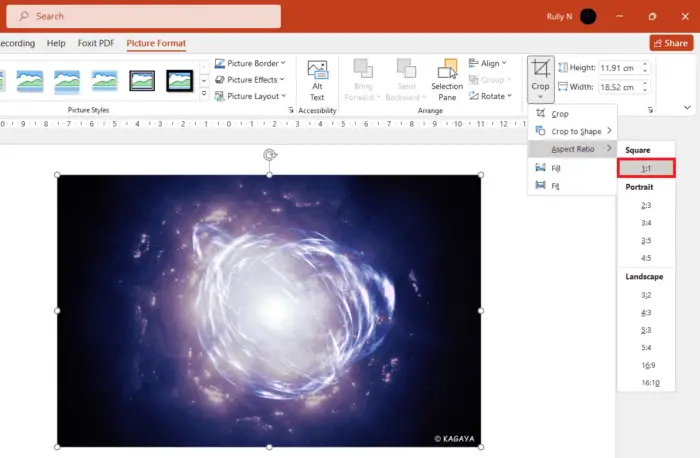Choose Fit from crop menu
Image resolution: width=700 pixels, height=458 pixels.
(572, 186)
